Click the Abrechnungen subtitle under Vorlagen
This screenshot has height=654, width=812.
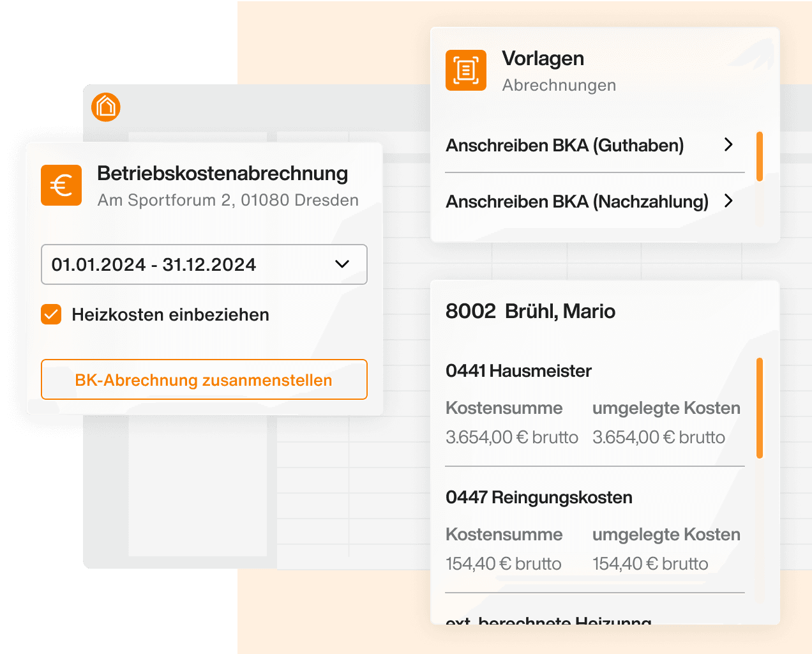(x=559, y=86)
